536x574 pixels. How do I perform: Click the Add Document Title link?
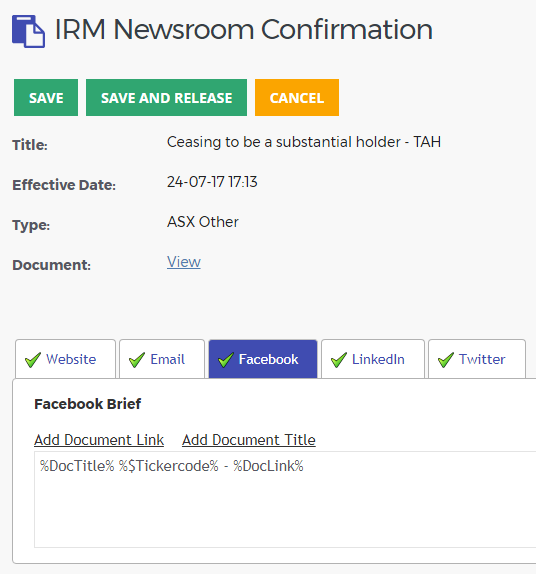[x=249, y=440]
